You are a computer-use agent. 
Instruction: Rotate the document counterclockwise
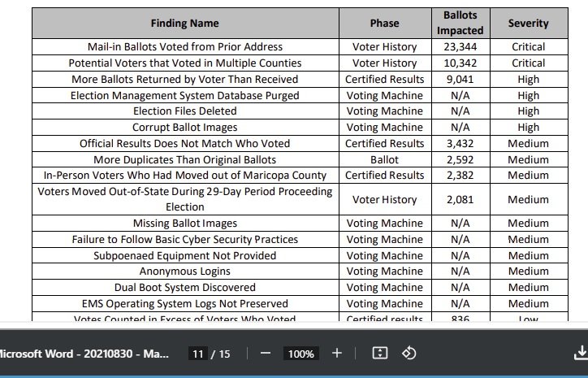tap(409, 354)
